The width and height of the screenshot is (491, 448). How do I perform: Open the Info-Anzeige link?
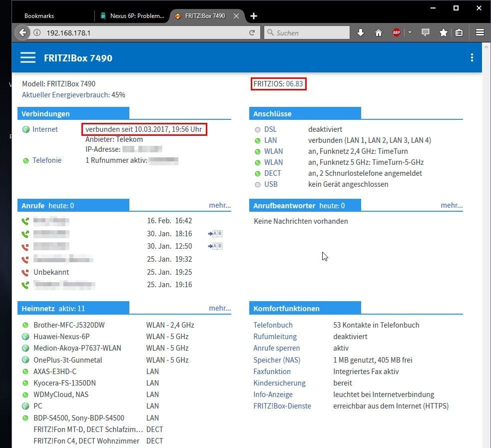[273, 395]
